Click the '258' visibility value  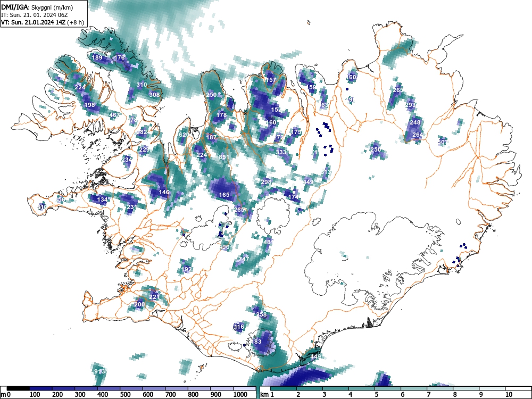[261, 314]
